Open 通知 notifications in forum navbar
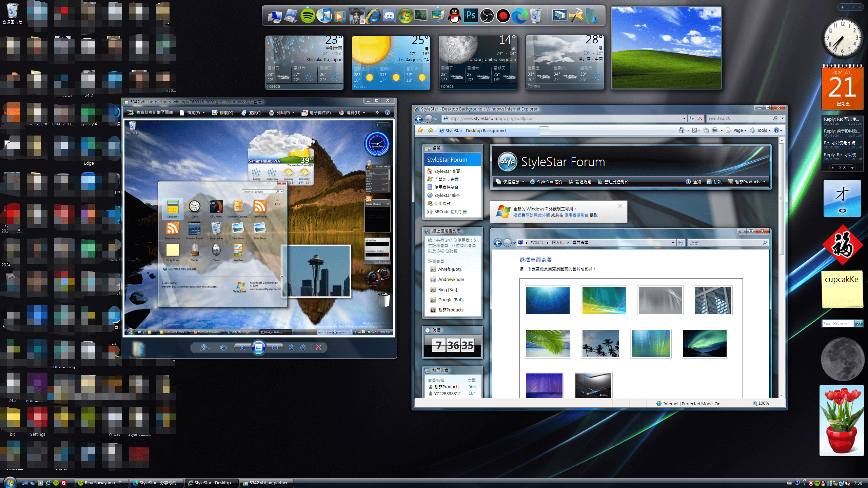This screenshot has height=488, width=868. [x=693, y=182]
